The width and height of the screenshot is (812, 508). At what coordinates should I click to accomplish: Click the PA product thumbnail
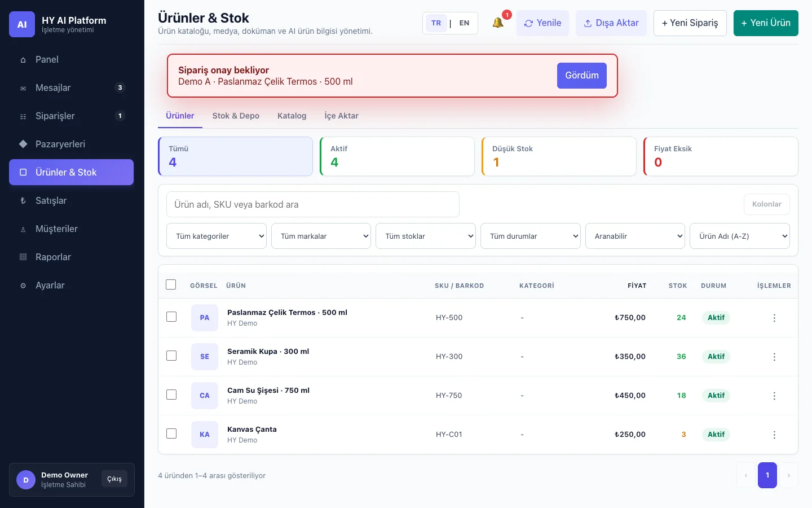click(205, 318)
